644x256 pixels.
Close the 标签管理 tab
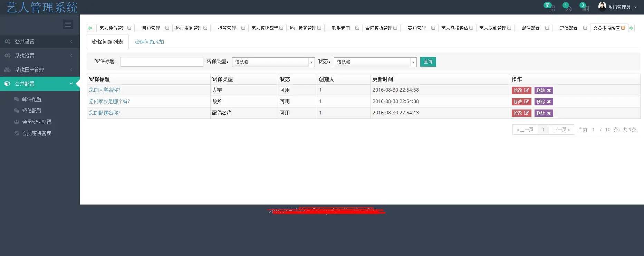(243, 28)
